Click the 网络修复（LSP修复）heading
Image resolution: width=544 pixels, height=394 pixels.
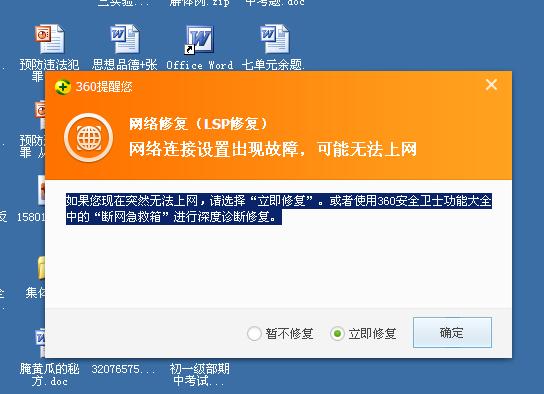(x=198, y=124)
